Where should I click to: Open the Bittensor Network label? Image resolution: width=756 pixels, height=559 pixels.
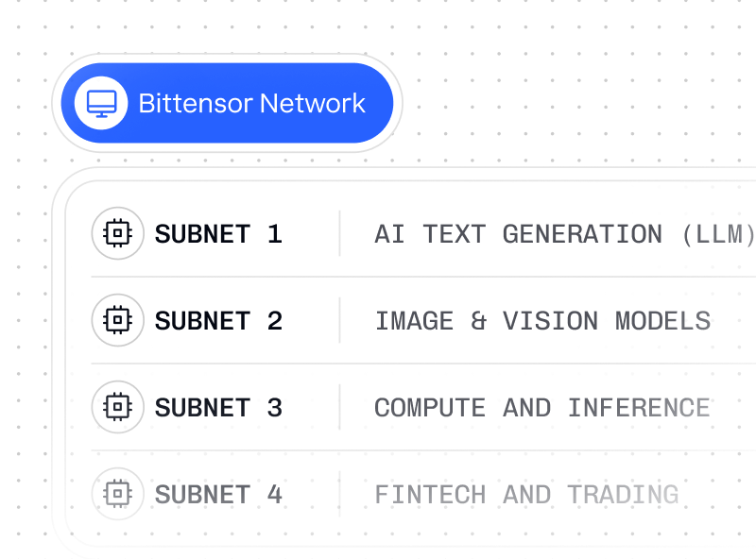click(x=251, y=103)
